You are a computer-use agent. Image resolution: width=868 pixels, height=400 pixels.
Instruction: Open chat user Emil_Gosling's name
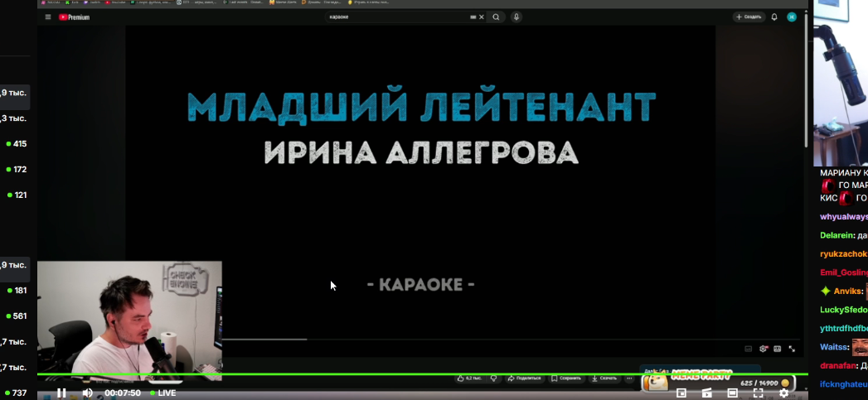[844, 272]
